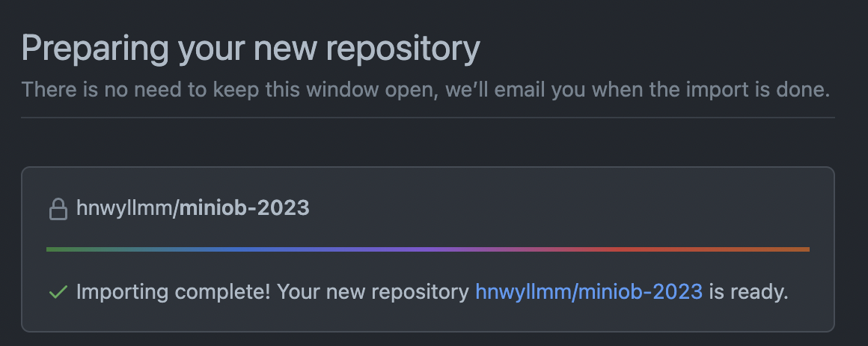The width and height of the screenshot is (868, 346).
Task: Open the hnwyllmm/miniob-2023 repository link
Action: [x=589, y=291]
